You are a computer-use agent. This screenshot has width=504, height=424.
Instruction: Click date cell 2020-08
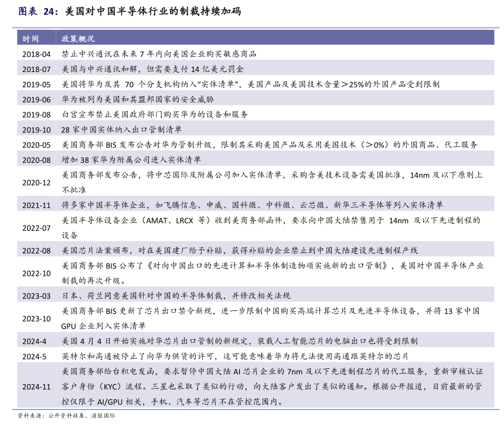36,160
